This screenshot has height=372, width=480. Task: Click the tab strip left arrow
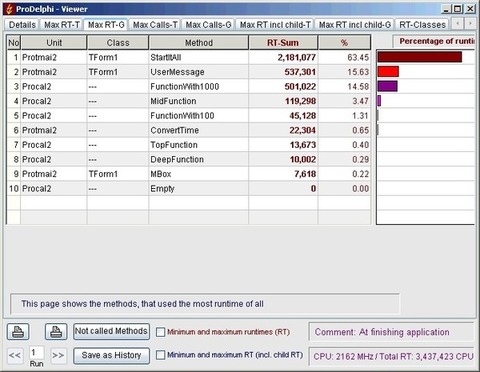coord(458,24)
